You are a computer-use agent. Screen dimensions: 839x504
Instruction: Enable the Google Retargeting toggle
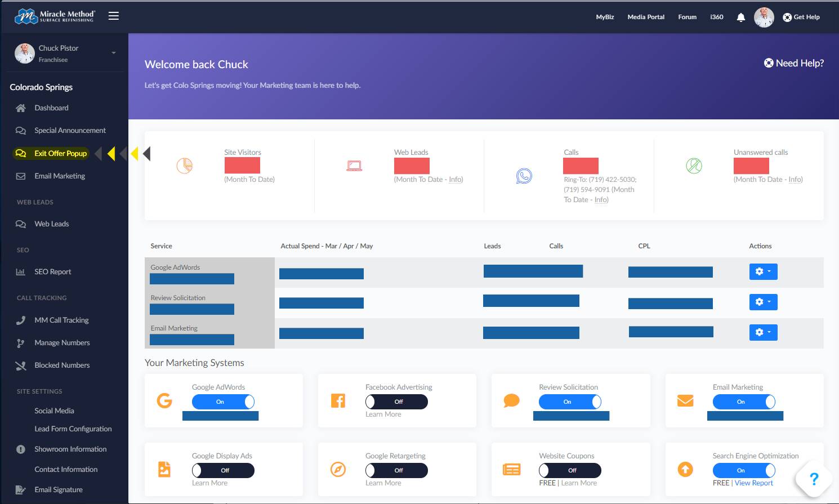396,471
